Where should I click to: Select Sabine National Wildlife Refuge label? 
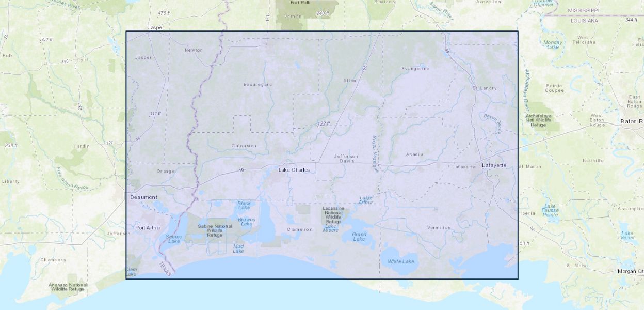coord(215,230)
